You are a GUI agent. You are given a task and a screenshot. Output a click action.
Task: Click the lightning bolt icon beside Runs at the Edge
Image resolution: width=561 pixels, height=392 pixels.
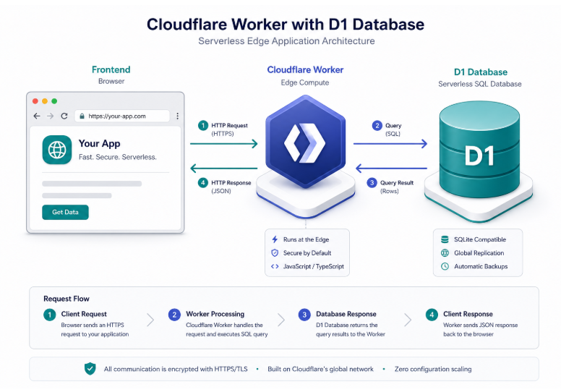click(275, 239)
